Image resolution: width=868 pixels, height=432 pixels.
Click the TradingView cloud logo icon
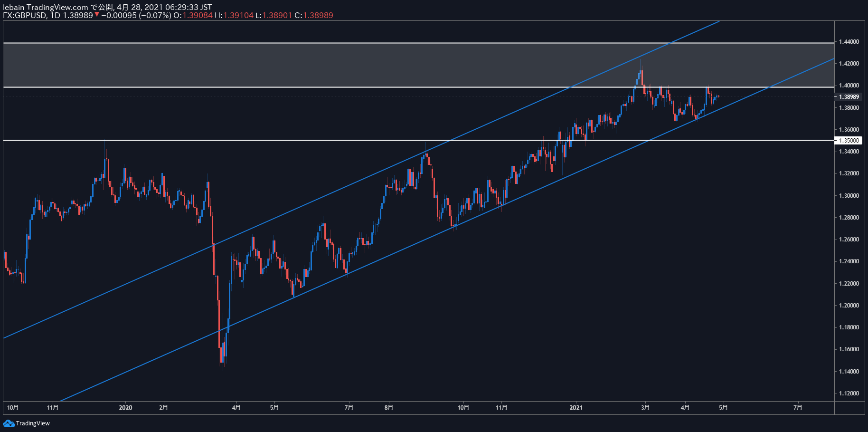(9, 423)
